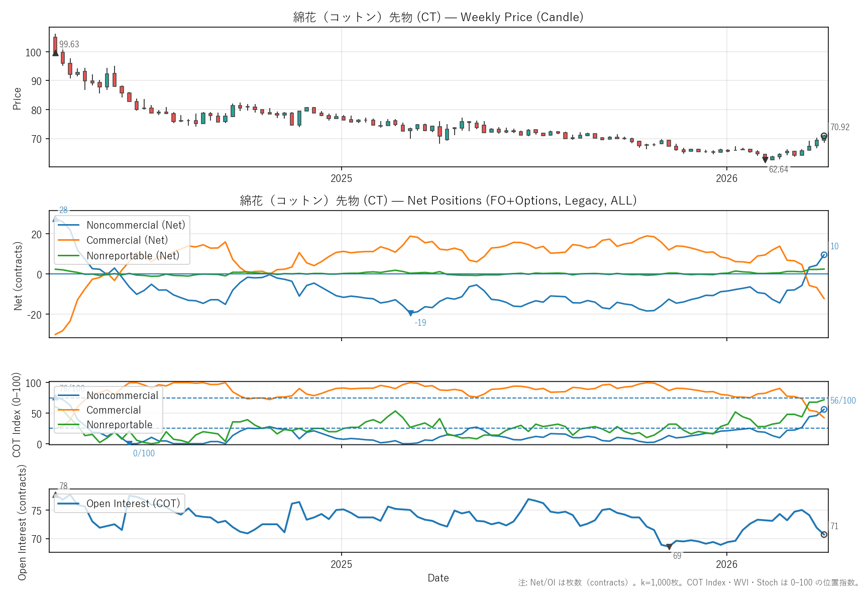Click the Open Interest low marker at 69
Viewport: 868px width, 593px height.
tap(669, 547)
